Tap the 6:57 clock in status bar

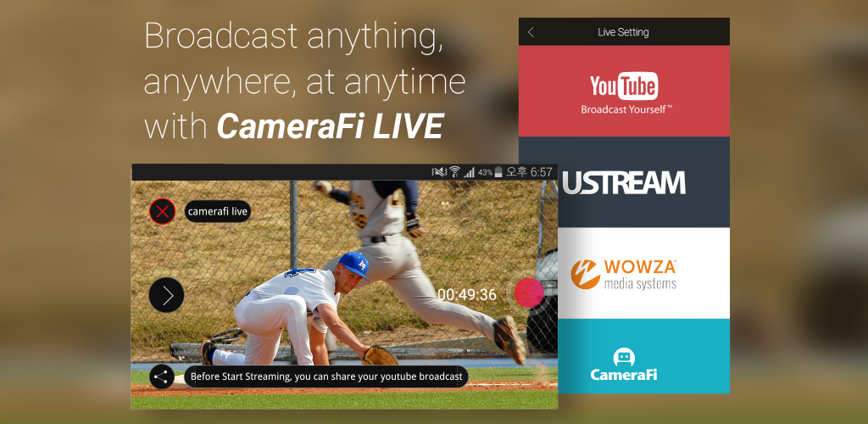click(x=541, y=172)
